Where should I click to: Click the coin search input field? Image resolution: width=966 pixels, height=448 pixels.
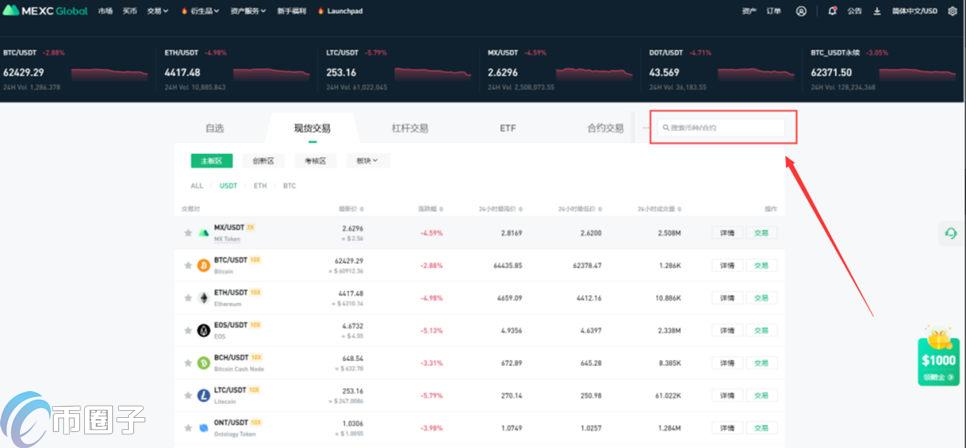721,128
